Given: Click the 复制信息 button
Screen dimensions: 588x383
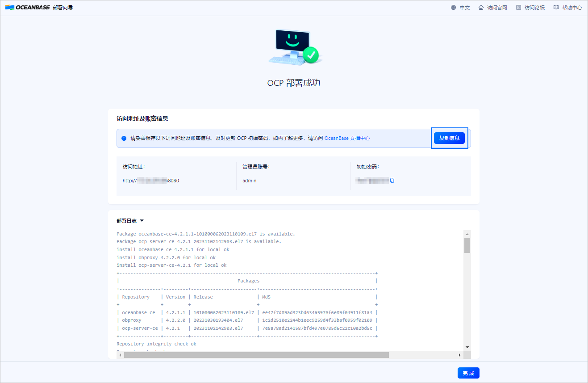Looking at the screenshot, I should pos(449,138).
